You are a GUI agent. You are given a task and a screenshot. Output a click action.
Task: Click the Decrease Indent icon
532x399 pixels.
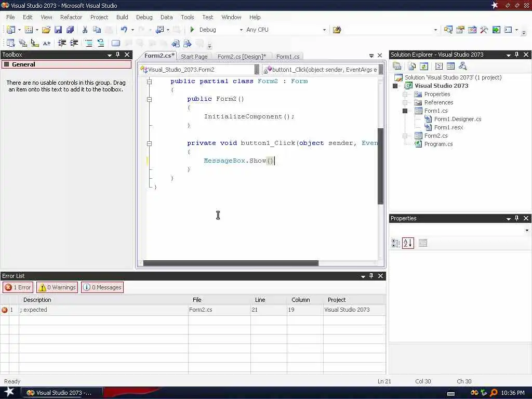(x=62, y=43)
